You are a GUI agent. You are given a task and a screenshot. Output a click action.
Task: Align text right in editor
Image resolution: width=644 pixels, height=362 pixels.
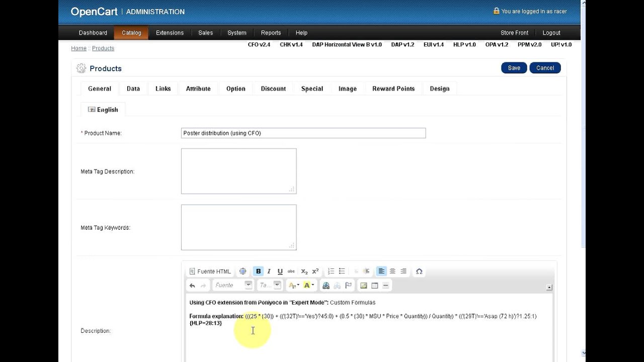[x=404, y=271]
